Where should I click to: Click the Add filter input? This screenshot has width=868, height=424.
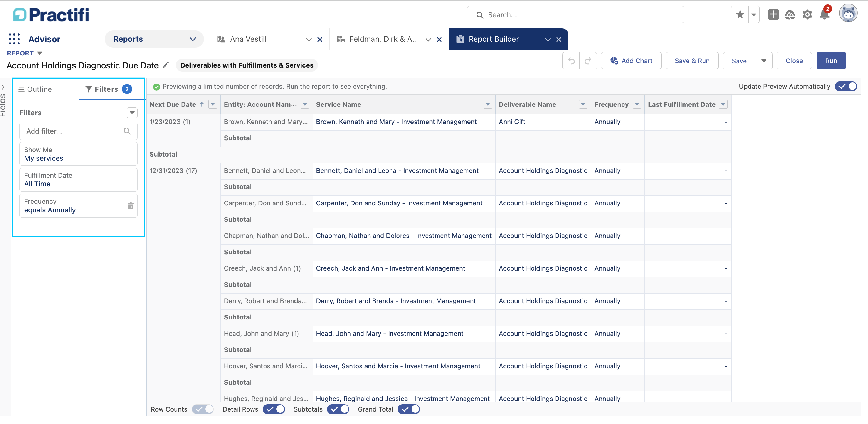tap(78, 131)
